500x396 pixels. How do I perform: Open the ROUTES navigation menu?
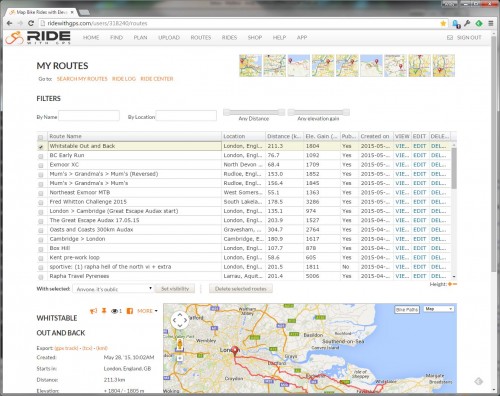pyautogui.click(x=201, y=38)
